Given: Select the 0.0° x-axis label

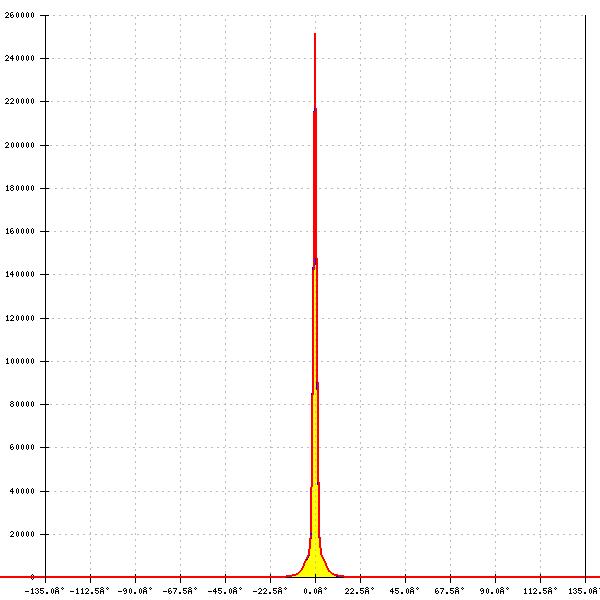Looking at the screenshot, I should point(316,591).
